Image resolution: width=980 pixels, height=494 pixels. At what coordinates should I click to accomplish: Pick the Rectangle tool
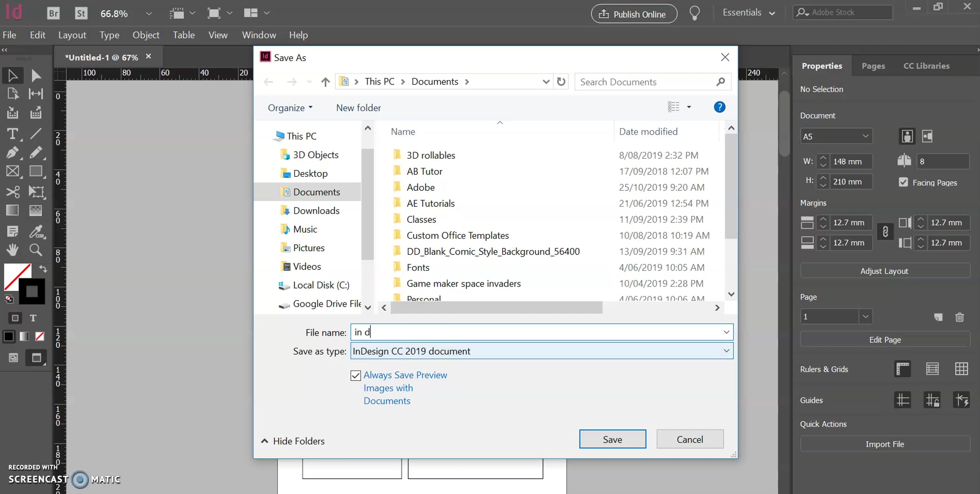(x=36, y=171)
